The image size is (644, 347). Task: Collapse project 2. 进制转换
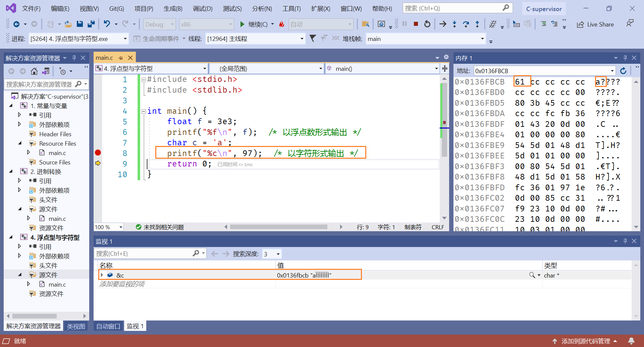pos(11,171)
